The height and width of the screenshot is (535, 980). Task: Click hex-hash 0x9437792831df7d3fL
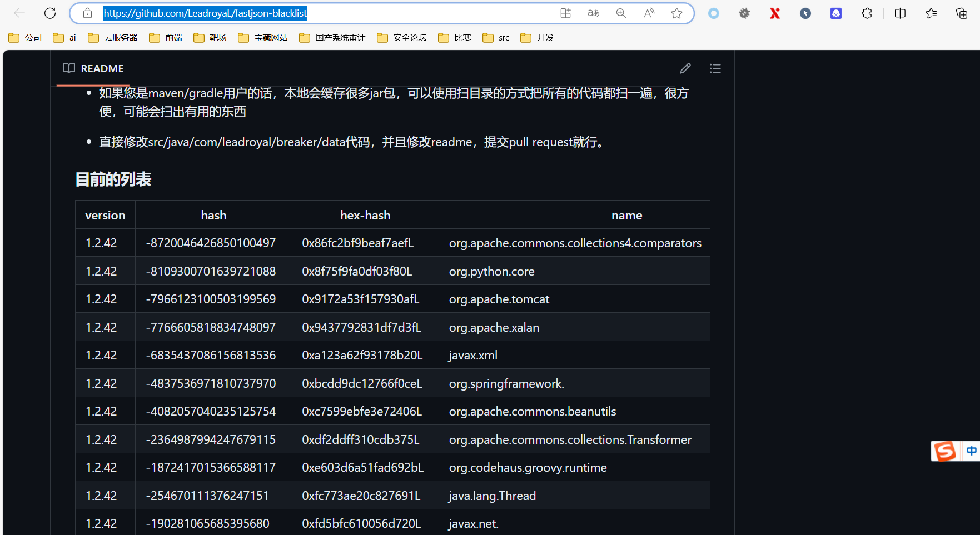(x=362, y=327)
